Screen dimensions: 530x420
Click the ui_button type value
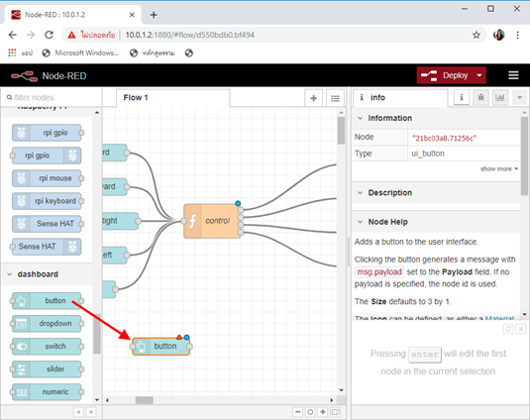click(428, 154)
